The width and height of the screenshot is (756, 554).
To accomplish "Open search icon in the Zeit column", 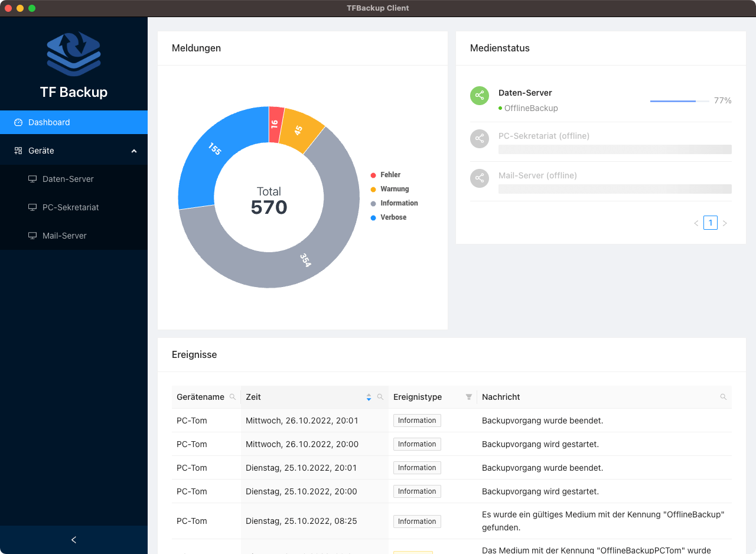I will tap(380, 397).
